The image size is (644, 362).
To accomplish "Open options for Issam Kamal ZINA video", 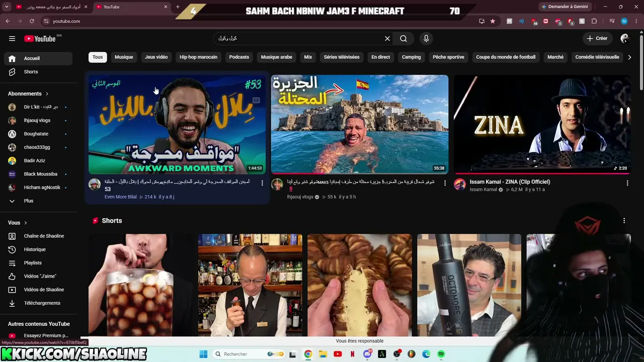I will pos(627,184).
